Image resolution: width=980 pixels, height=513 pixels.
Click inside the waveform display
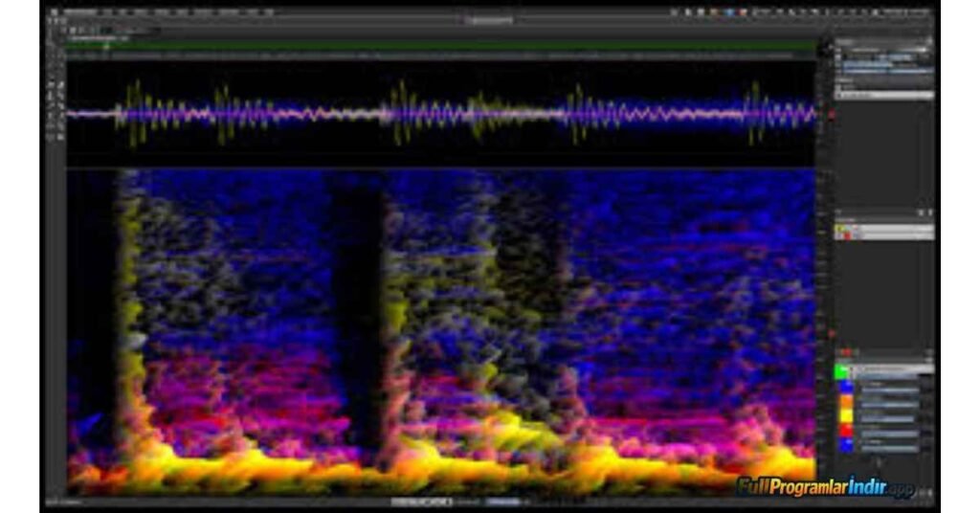click(440, 114)
